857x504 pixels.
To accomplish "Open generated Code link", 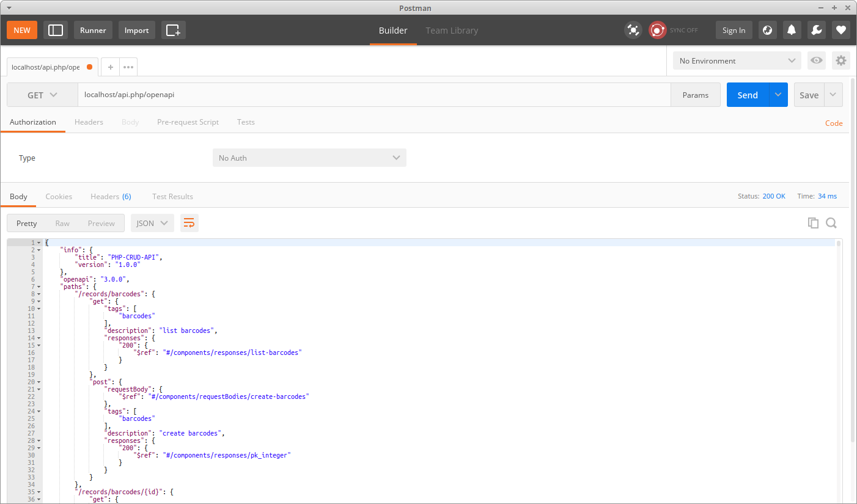I will click(834, 123).
